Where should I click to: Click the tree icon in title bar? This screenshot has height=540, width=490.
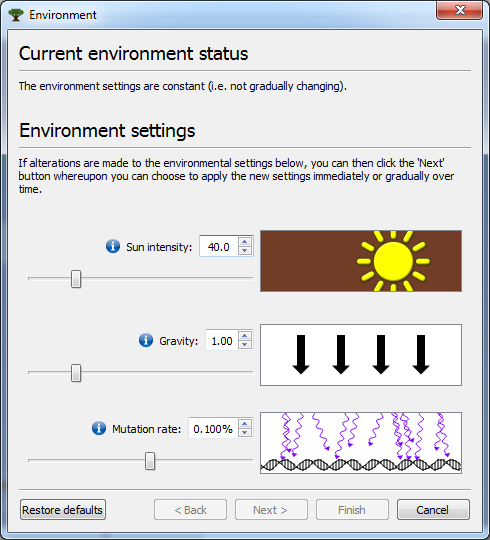(16, 15)
